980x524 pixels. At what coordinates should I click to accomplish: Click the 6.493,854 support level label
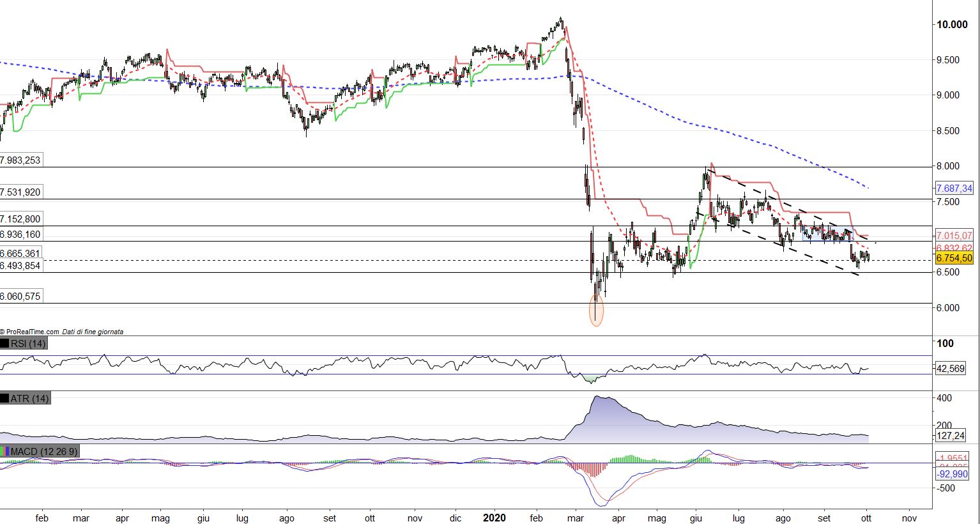pos(21,266)
